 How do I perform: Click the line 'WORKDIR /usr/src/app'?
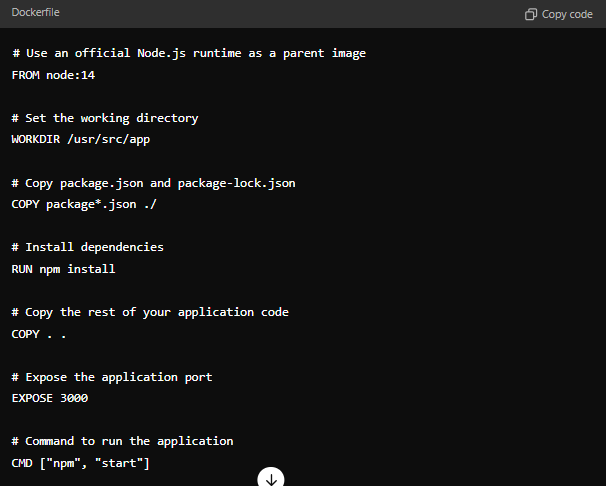[x=81, y=139]
